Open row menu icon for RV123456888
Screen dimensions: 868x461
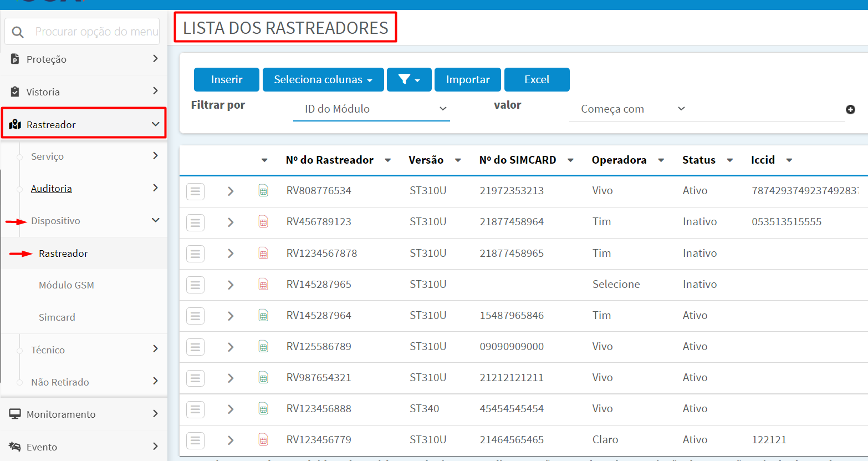point(195,409)
